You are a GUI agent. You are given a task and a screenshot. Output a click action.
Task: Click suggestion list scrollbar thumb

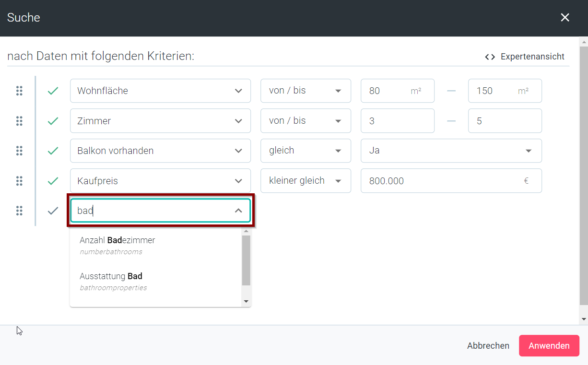246,260
